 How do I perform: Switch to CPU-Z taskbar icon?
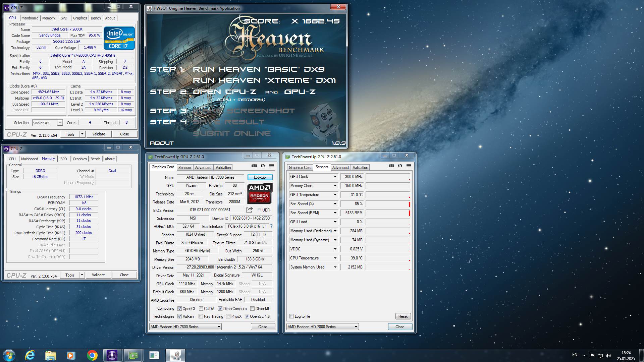point(112,355)
